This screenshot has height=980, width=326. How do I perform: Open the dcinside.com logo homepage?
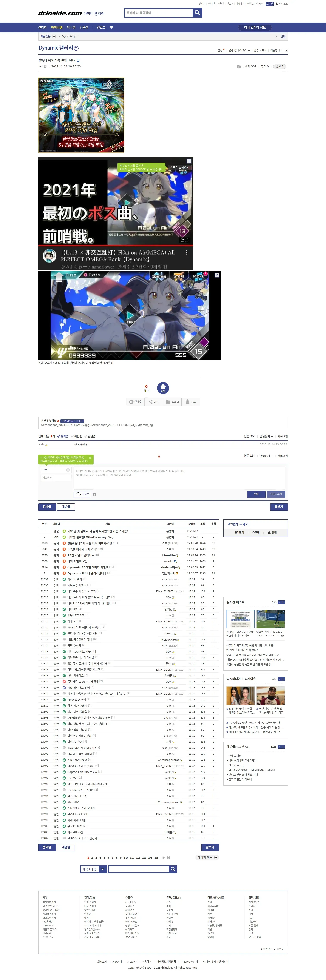click(x=60, y=13)
